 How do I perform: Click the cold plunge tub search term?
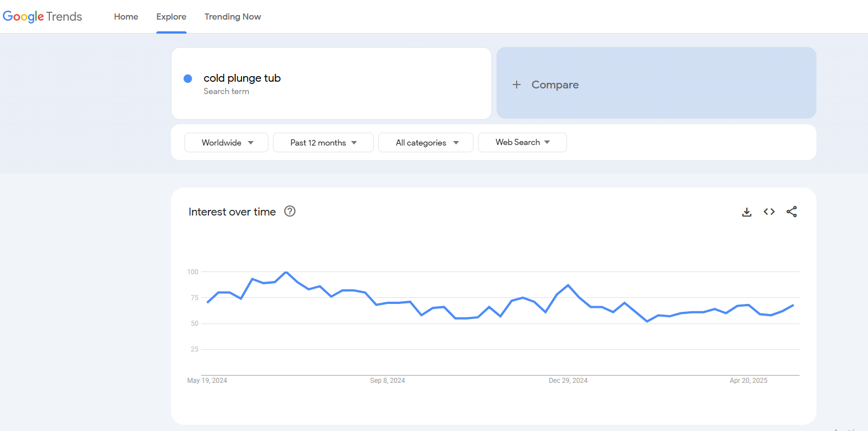tap(242, 78)
